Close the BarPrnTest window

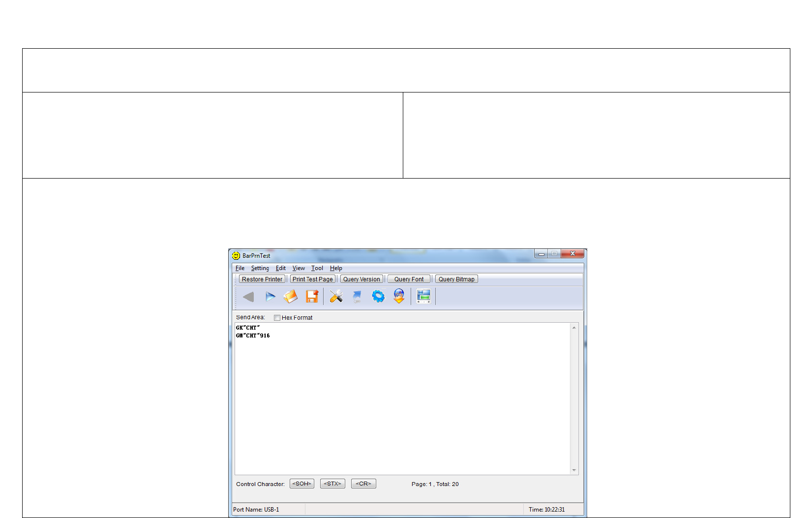(572, 254)
